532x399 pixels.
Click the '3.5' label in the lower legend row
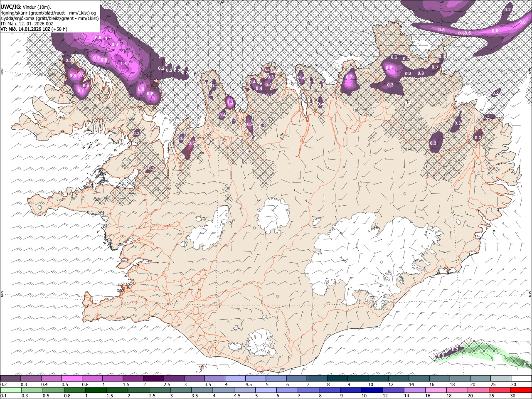(195, 396)
